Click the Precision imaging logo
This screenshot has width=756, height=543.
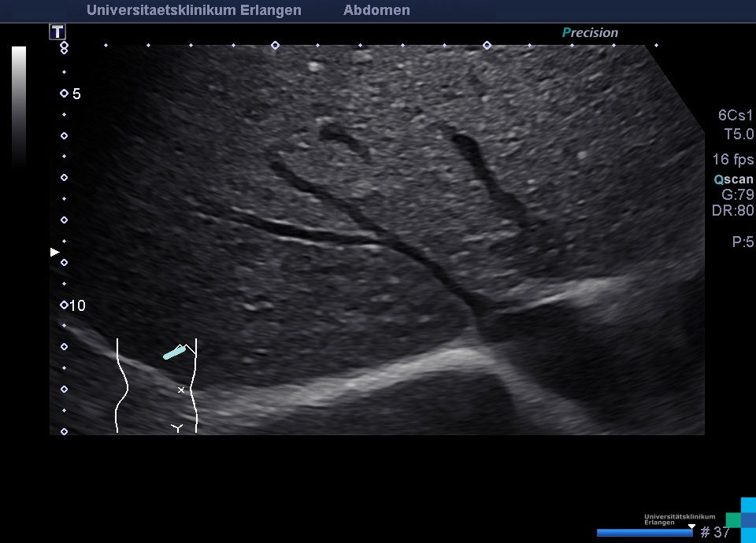[x=590, y=32]
